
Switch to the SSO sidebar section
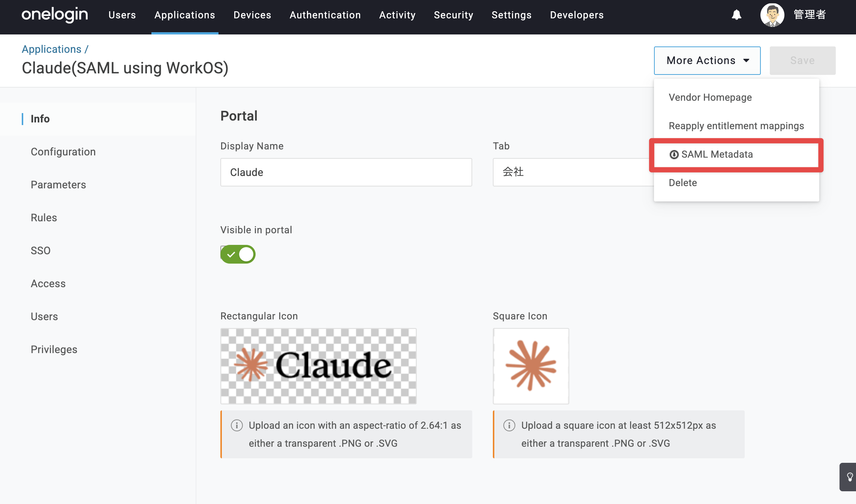(40, 251)
